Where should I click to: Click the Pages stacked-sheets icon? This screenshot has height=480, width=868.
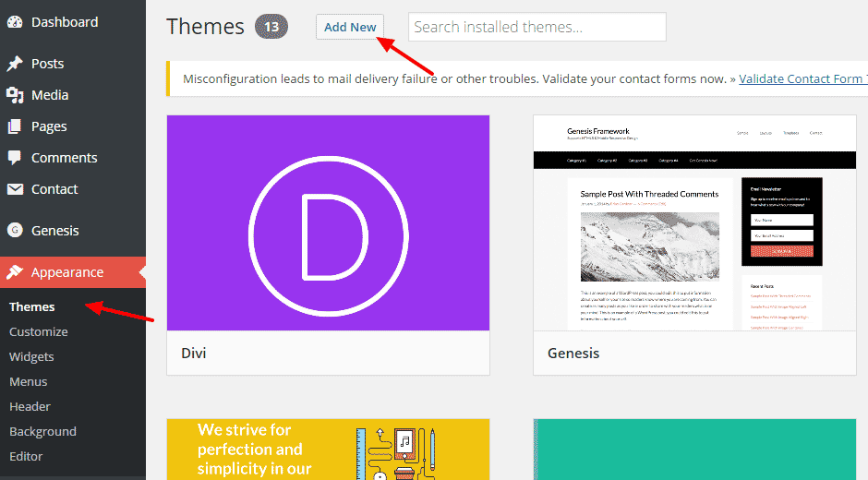pyautogui.click(x=15, y=126)
